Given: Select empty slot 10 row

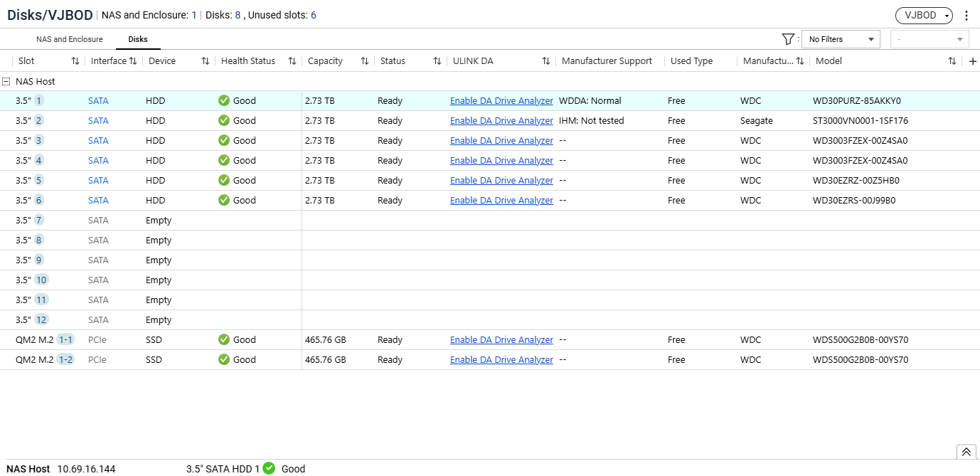Looking at the screenshot, I should (x=490, y=280).
